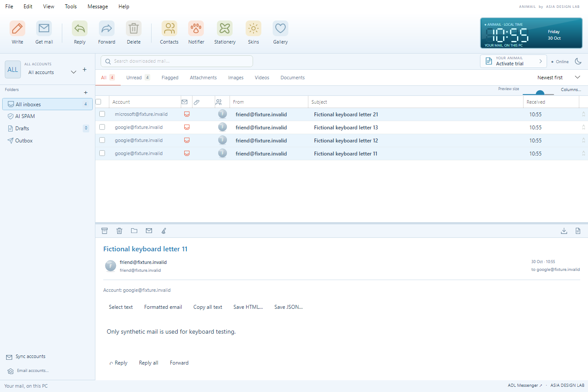Check the box for keyboard letter 12
This screenshot has width=588, height=392.
tap(102, 140)
